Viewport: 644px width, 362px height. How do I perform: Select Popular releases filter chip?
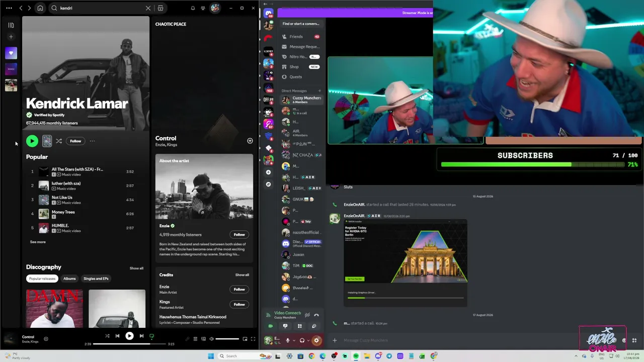[42, 279]
